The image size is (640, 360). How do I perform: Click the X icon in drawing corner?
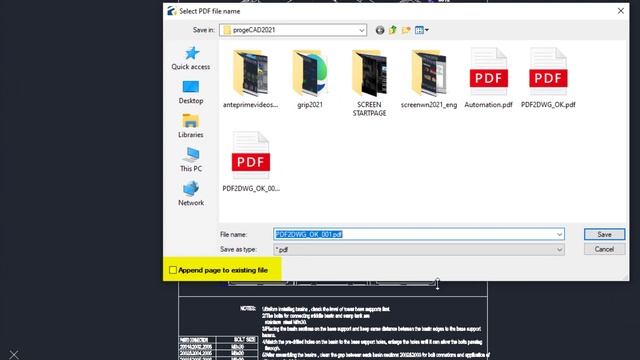14,354
